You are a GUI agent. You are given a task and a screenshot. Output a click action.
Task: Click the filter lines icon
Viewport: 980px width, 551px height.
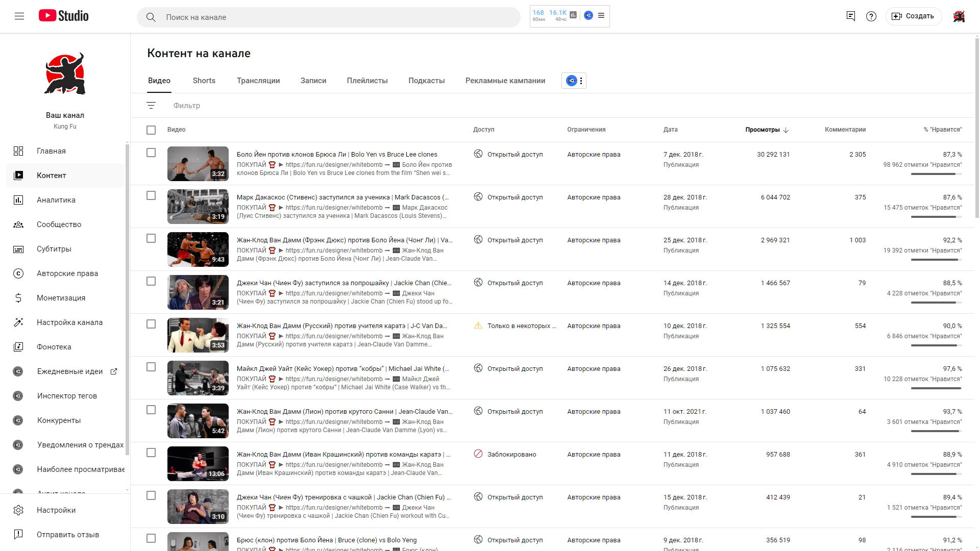click(151, 106)
